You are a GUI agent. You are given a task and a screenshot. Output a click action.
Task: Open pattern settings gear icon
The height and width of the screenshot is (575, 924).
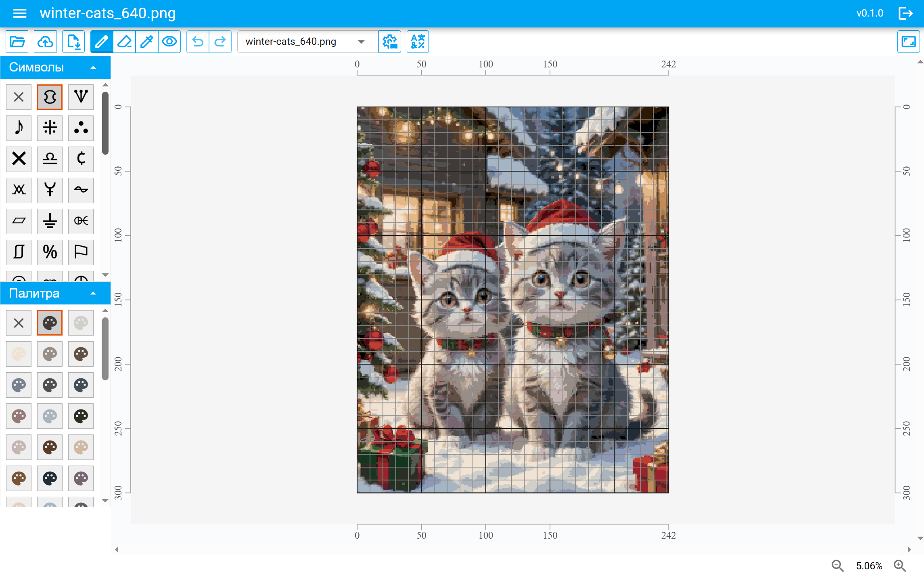(x=390, y=42)
